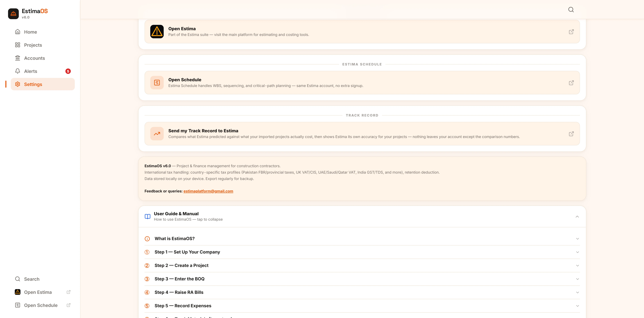Screen dimensions: 644x318
Task: Click the Open Estima card triangle icon
Action: pos(157,32)
